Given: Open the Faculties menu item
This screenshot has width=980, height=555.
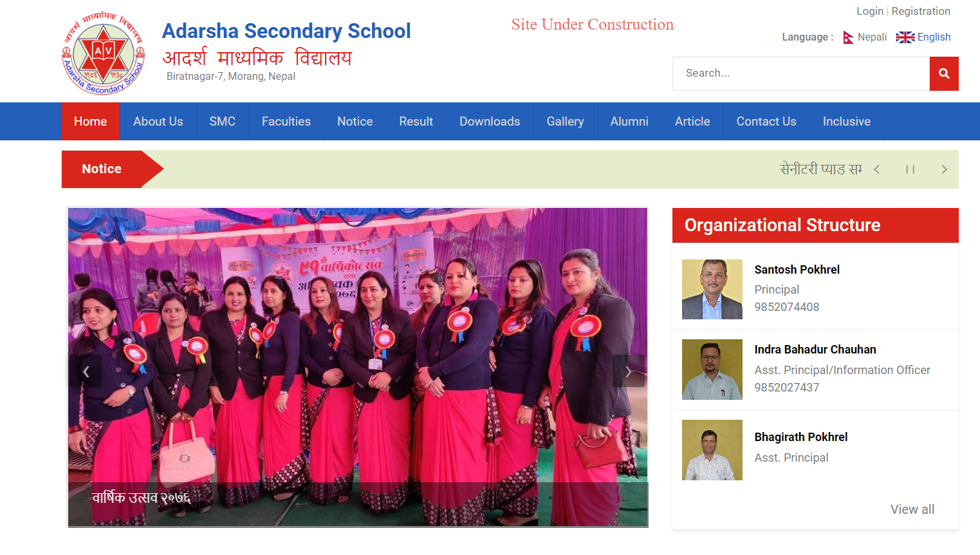Looking at the screenshot, I should (x=286, y=121).
